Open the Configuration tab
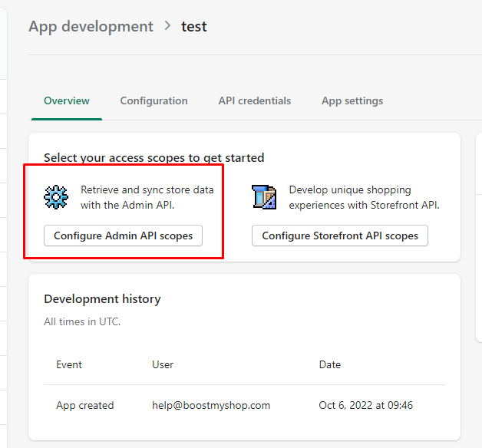The width and height of the screenshot is (482, 448). (x=154, y=101)
